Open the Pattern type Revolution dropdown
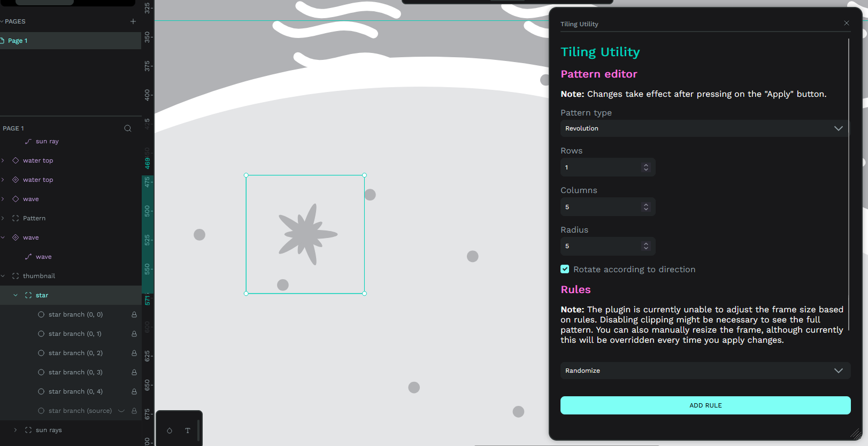Viewport: 868px width, 446px height. pos(704,128)
